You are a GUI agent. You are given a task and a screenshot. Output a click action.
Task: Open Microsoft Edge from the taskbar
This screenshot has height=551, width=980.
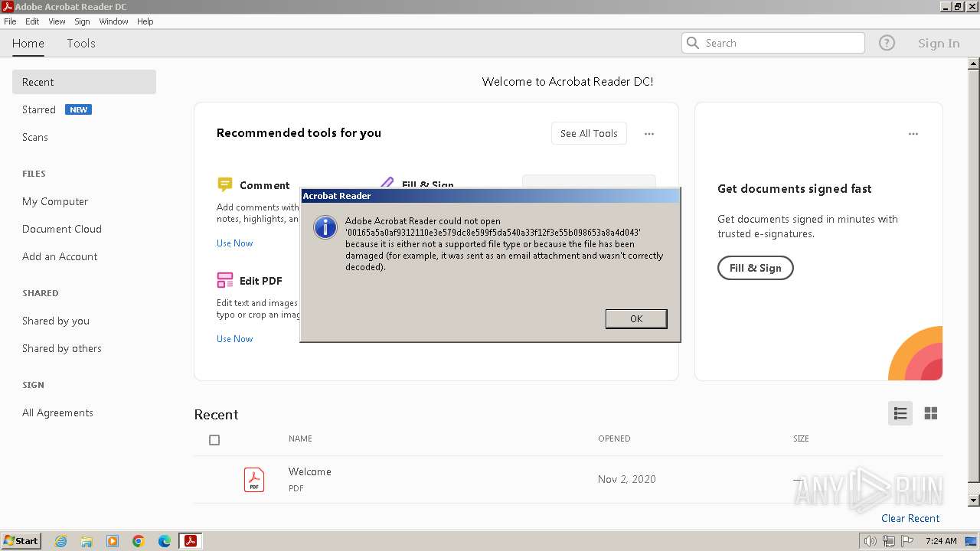point(165,541)
